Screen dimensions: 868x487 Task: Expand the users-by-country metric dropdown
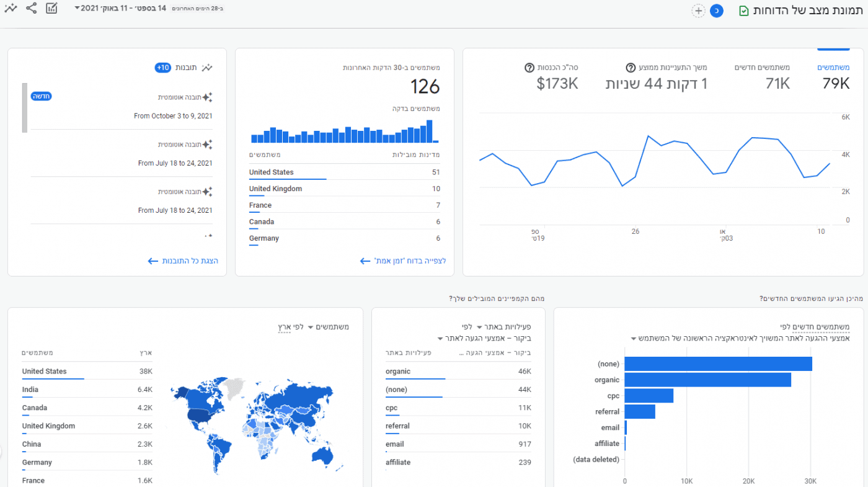point(332,326)
